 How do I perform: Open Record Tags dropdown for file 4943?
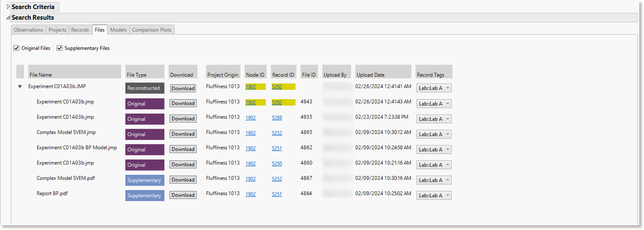point(434,103)
